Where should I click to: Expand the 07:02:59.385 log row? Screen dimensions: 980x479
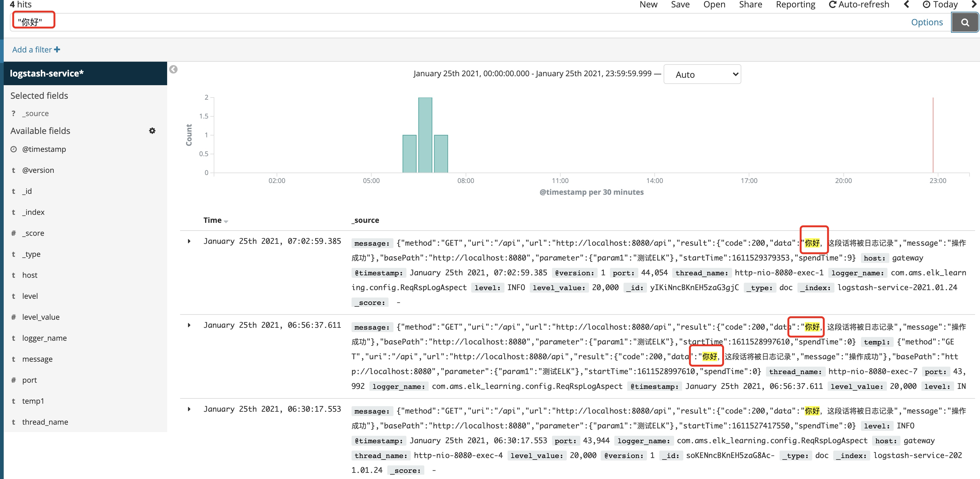click(x=189, y=241)
